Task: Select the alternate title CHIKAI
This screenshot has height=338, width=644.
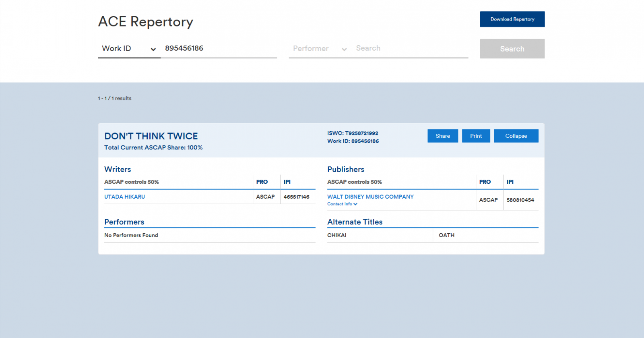Action: [x=337, y=235]
